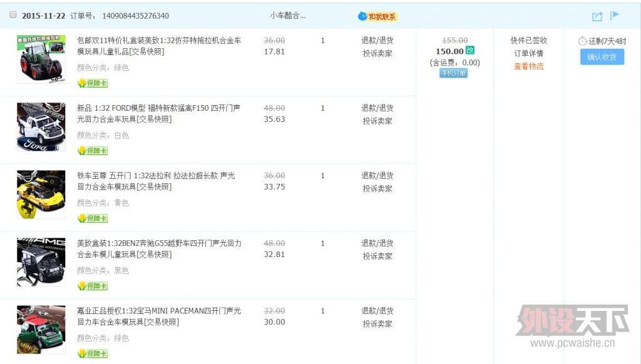Viewport: 641px width, 364px height.
Task: Open the yellow Ferrari model thumbnail
Action: (41, 194)
